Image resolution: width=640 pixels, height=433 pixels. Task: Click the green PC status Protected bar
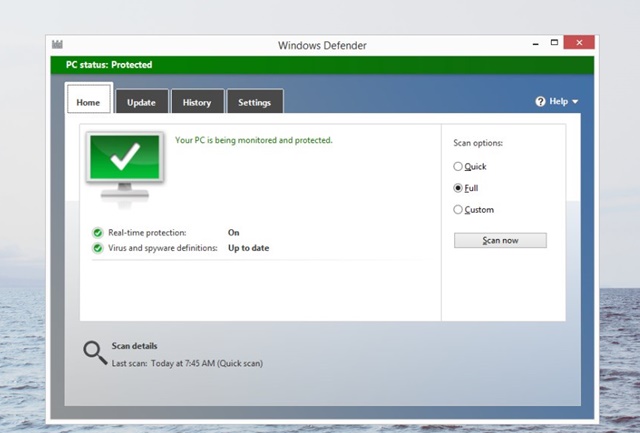point(320,65)
